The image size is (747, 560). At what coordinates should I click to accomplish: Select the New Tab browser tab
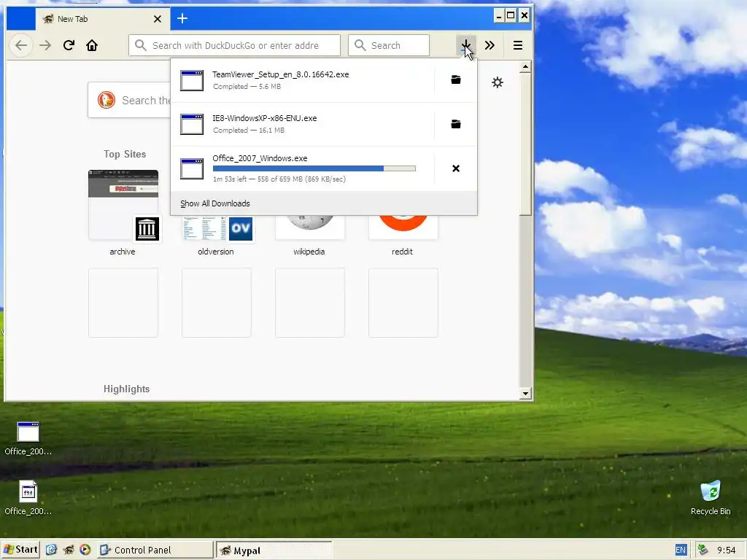click(102, 19)
